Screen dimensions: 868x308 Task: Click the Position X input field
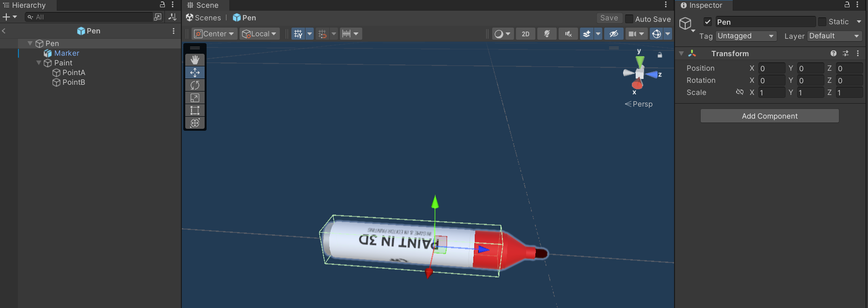click(x=771, y=68)
